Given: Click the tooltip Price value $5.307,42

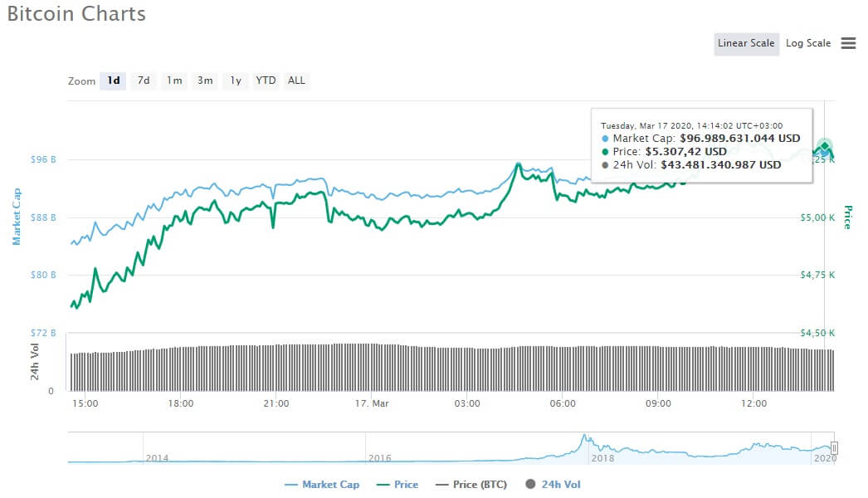Looking at the screenshot, I should pos(686,152).
